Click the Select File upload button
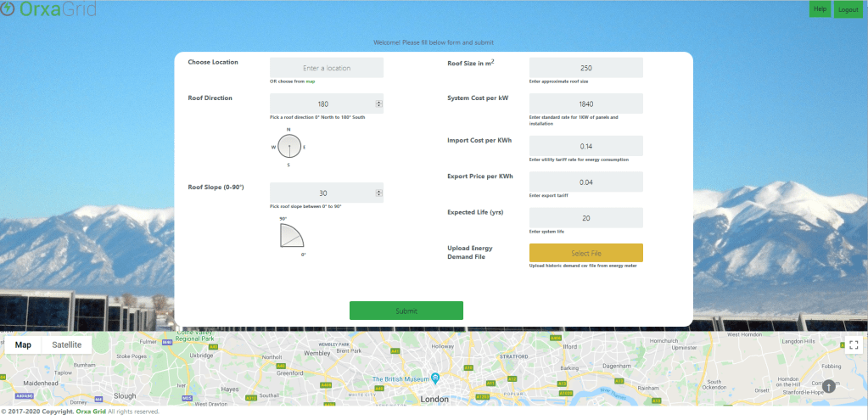 pyautogui.click(x=585, y=253)
